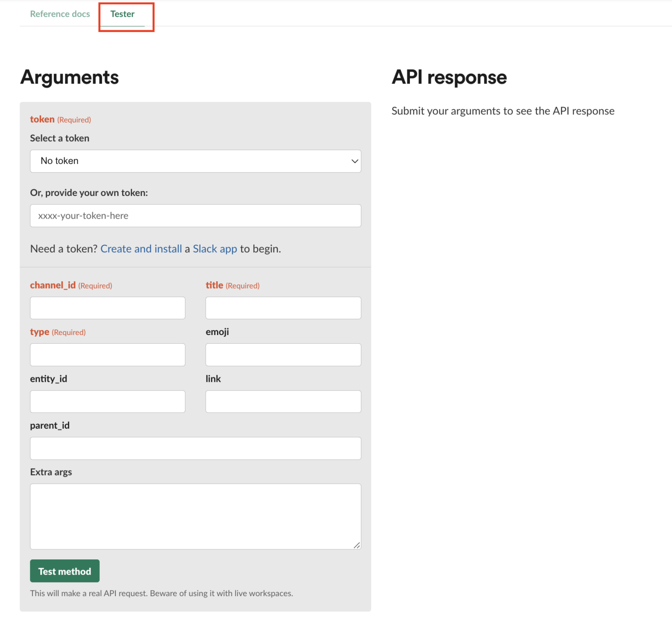This screenshot has width=672, height=625.
Task: Select the parent_id input box
Action: tap(195, 448)
